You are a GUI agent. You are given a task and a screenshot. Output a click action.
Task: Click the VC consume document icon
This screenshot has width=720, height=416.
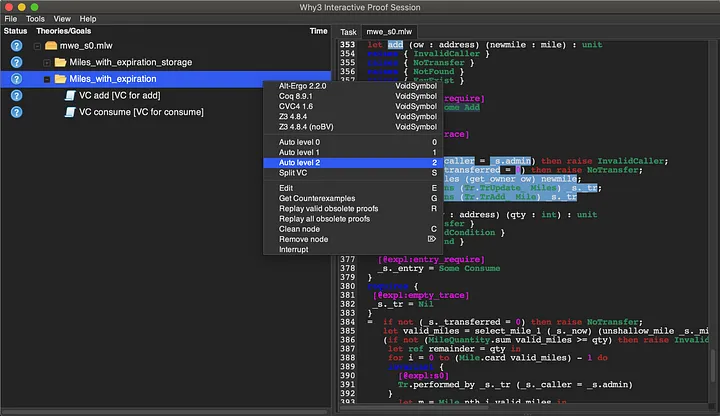click(x=70, y=112)
